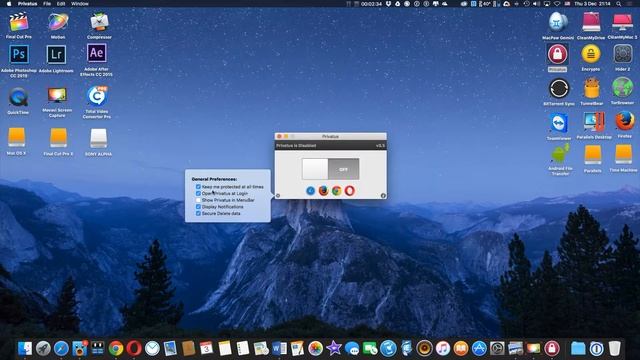Open Google Chrome from the Dock

(116, 348)
